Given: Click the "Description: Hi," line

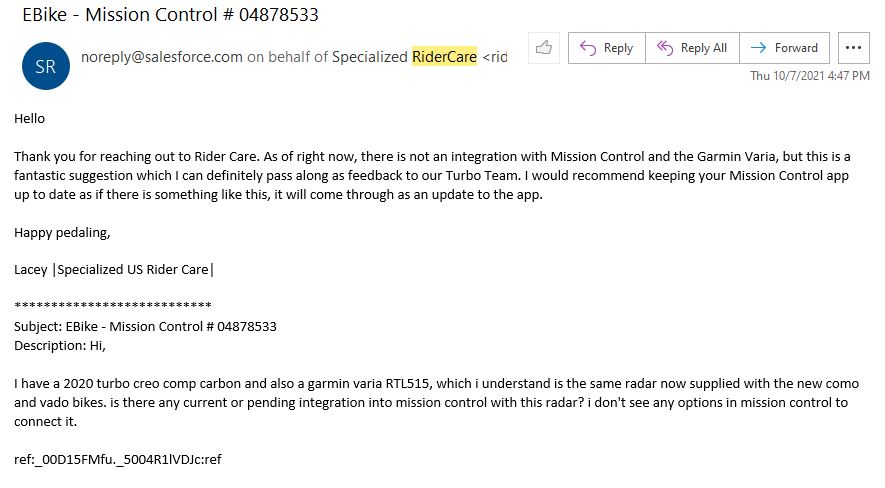Looking at the screenshot, I should tap(59, 345).
